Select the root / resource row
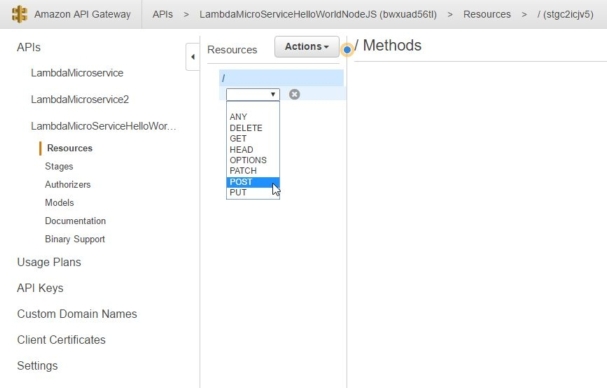 pos(281,78)
